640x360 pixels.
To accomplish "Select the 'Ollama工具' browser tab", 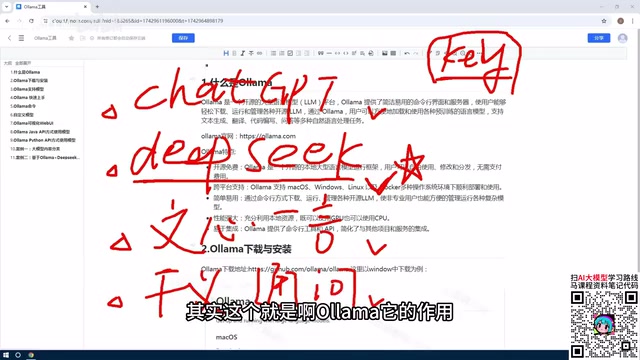I will point(51,7).
